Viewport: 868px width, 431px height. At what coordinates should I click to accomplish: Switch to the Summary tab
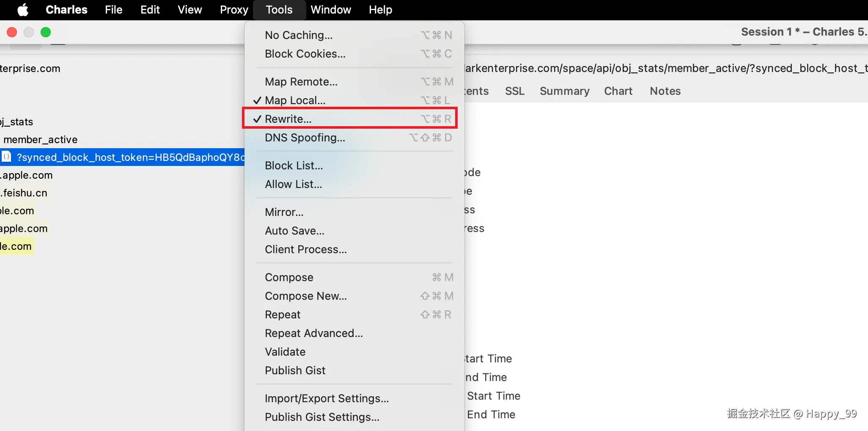point(565,91)
